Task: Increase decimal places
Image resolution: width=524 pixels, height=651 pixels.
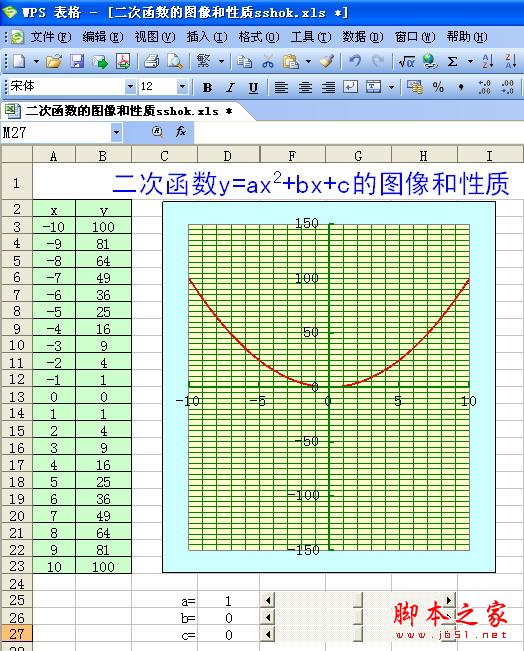Action: [484, 87]
